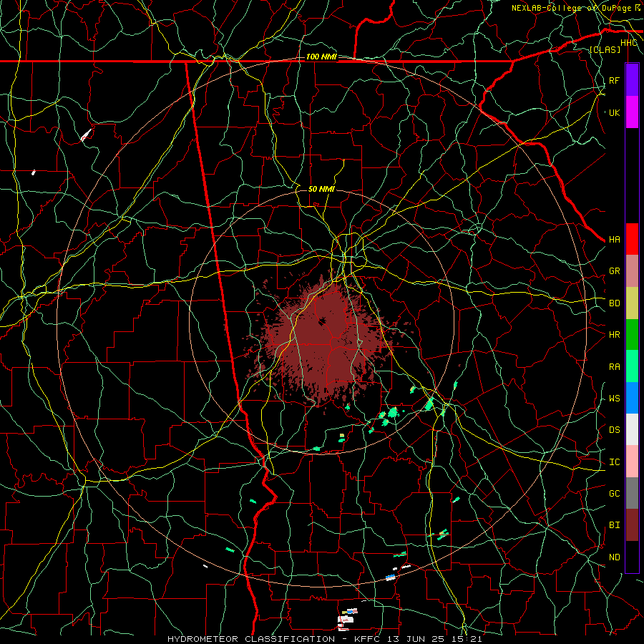
Task: Click the blue WS legend color swatch
Action: (x=632, y=398)
